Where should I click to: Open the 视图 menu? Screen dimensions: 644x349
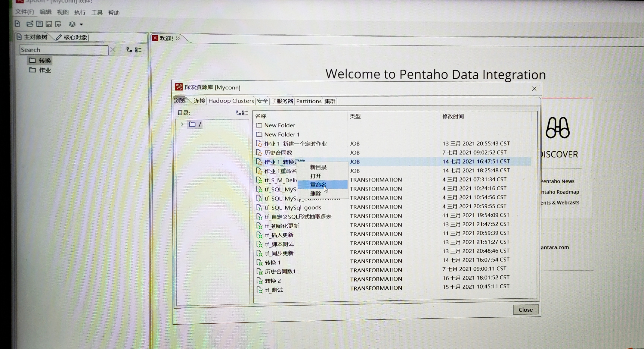point(63,12)
